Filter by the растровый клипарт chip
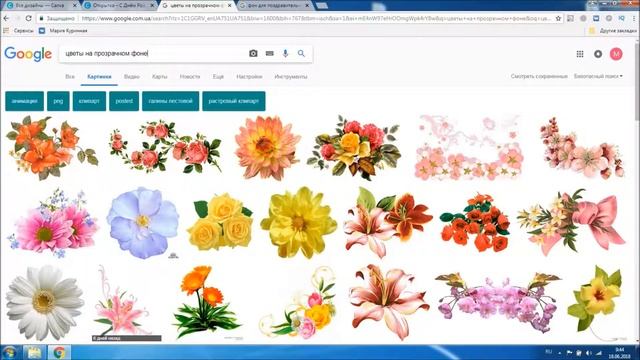 tap(234, 101)
